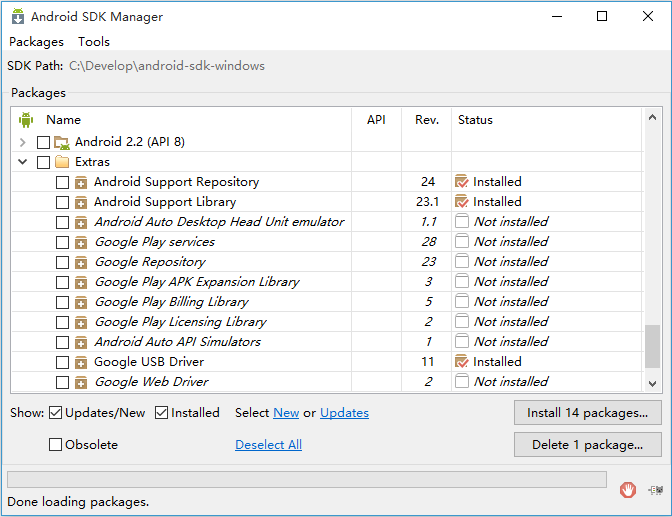The height and width of the screenshot is (517, 672).
Task: Click the New link to select new packages
Action: (286, 413)
